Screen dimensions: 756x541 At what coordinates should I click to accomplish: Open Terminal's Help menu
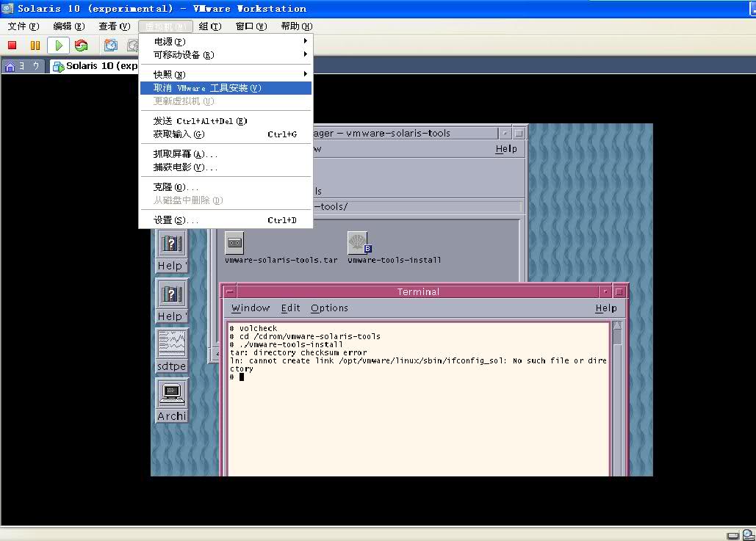coord(606,308)
